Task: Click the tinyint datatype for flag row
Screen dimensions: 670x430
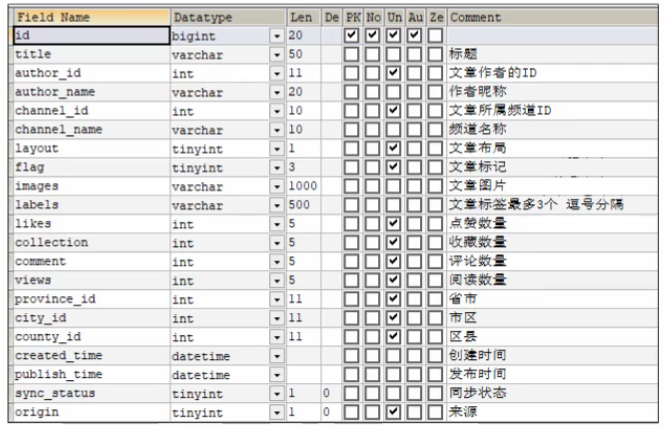Action: 197,168
